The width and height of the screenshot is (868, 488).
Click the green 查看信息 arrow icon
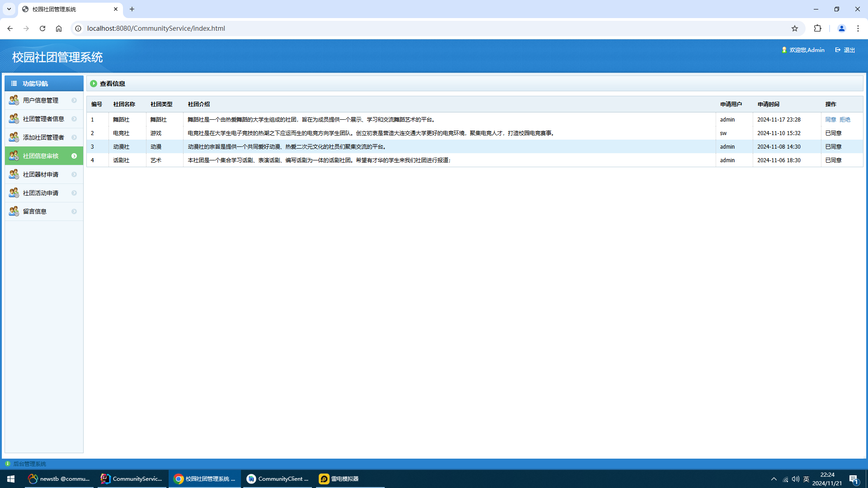94,84
